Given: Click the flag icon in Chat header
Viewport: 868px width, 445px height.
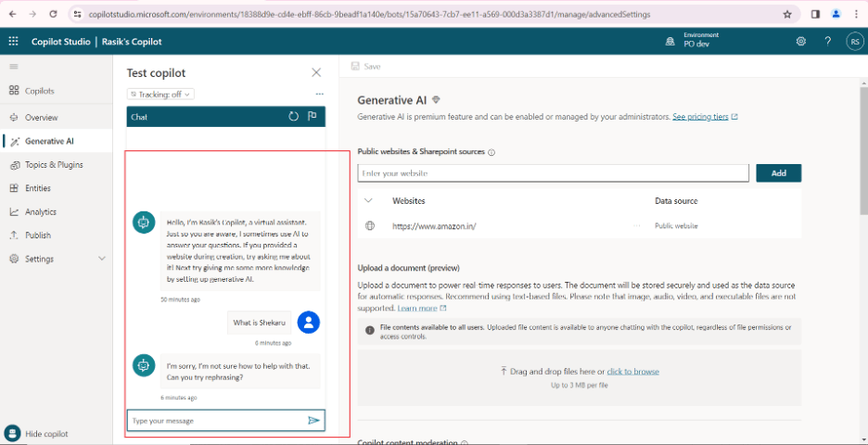Looking at the screenshot, I should tap(313, 117).
